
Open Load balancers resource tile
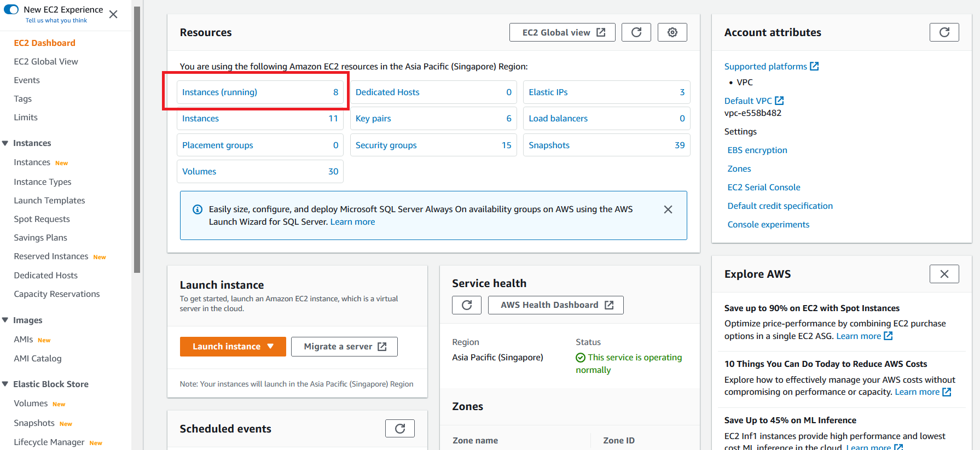(x=607, y=119)
